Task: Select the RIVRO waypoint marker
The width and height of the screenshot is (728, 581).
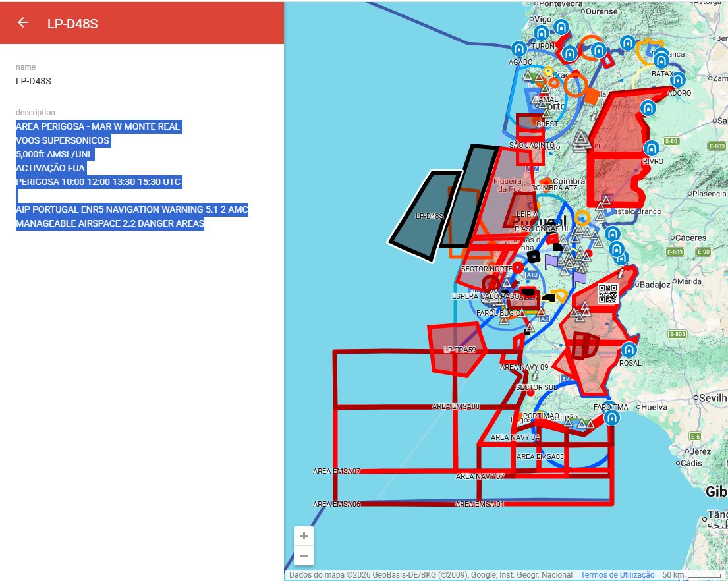Action: coord(652,148)
